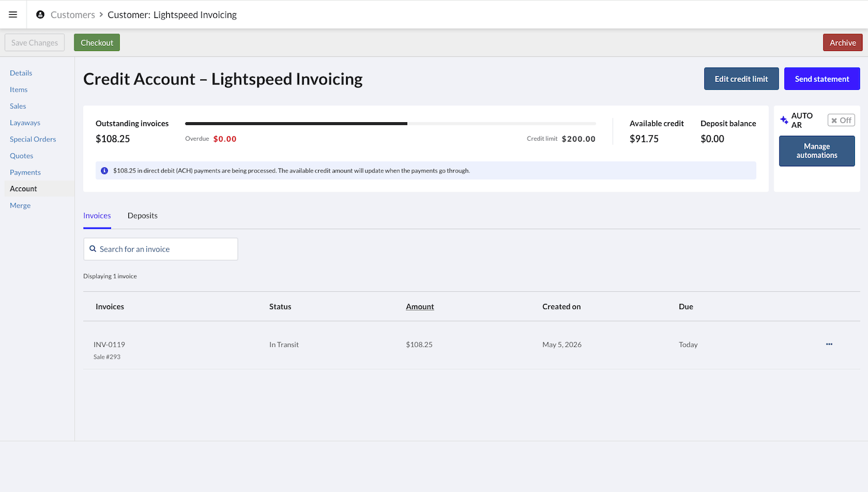Screen dimensions: 868x492
Task: Click the Credit Account – Lightspeed Invoicing heading
Action: tap(223, 79)
